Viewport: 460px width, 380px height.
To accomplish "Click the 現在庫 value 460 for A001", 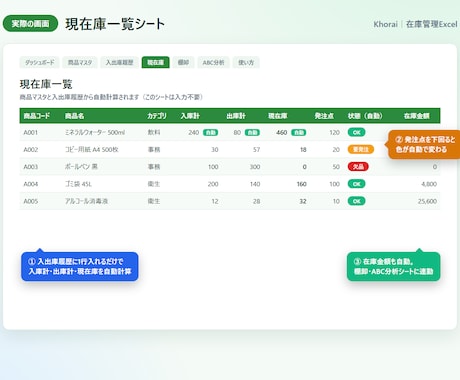I will tap(282, 132).
